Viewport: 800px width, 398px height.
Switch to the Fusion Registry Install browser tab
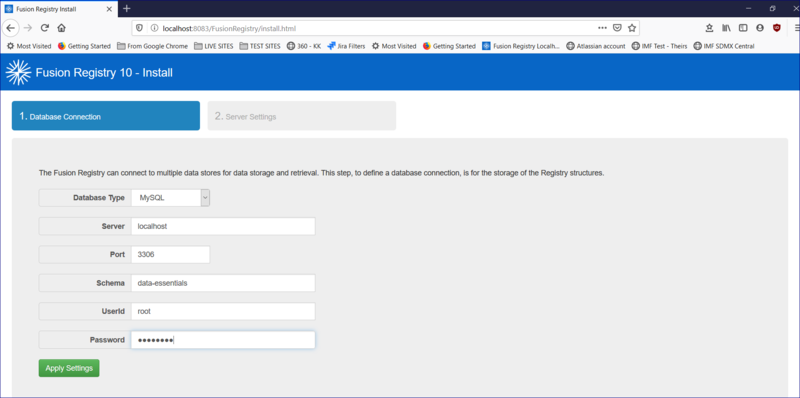click(59, 9)
